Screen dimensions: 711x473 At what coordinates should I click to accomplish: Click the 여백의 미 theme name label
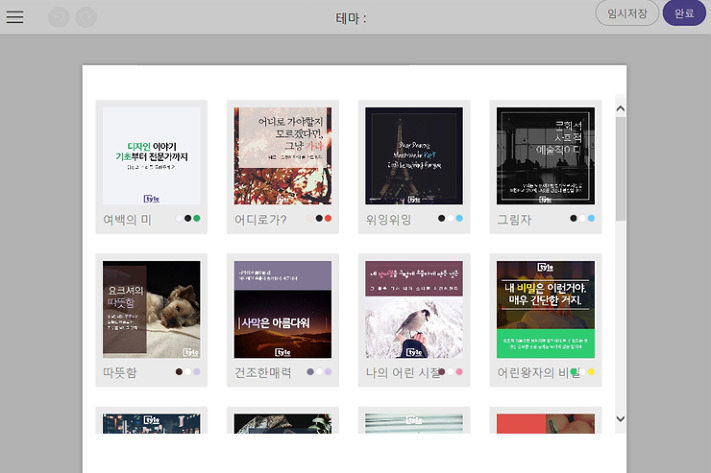[x=127, y=219]
